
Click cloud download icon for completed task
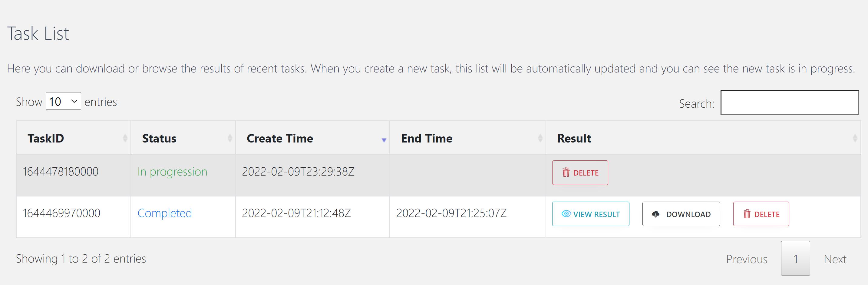coord(655,214)
